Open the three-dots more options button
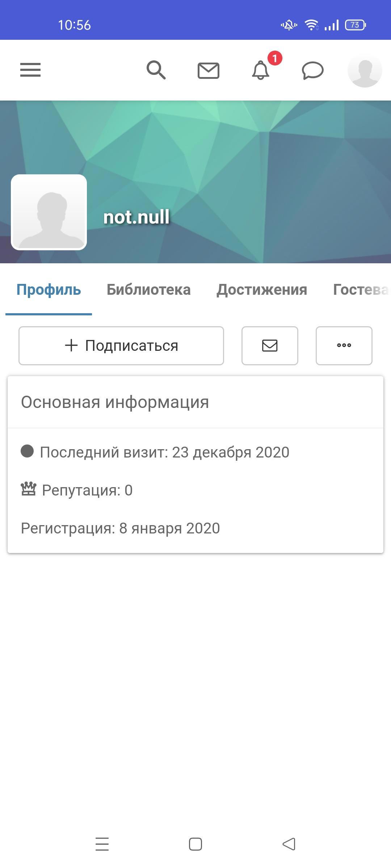391x868 pixels. (344, 345)
